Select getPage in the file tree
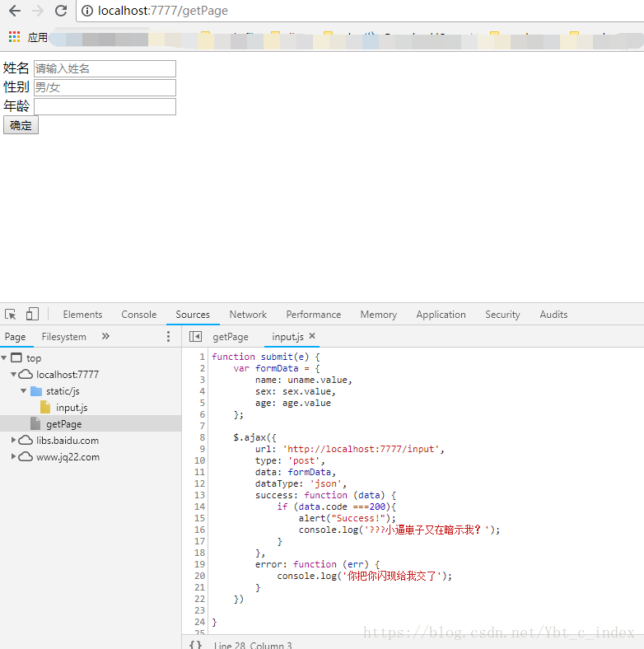This screenshot has height=649, width=644. [x=64, y=424]
